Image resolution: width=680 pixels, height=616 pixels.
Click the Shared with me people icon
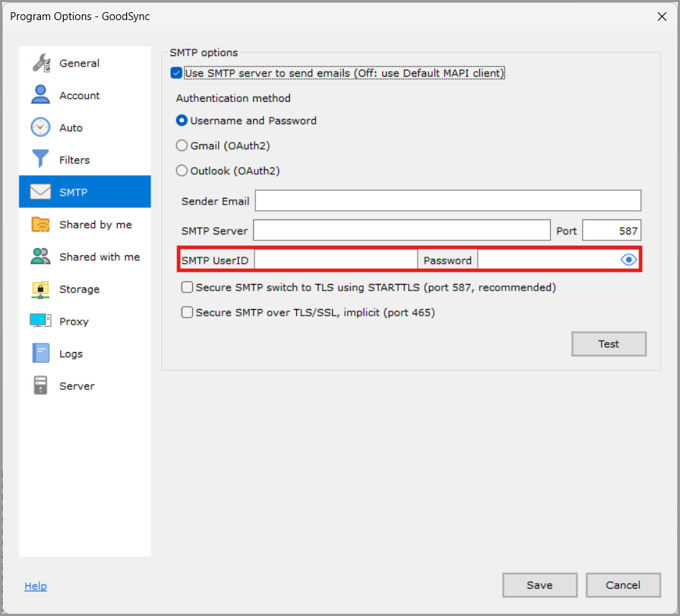click(x=40, y=256)
